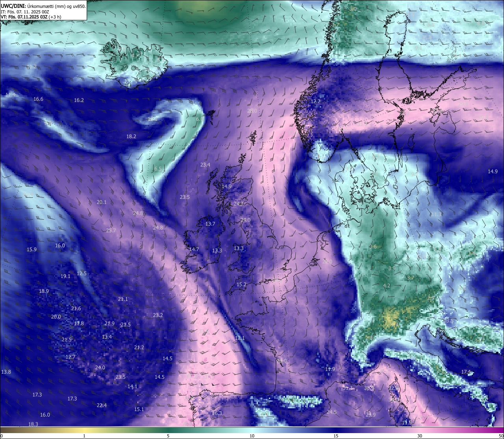Click the colorbar label '1'

[x=84, y=436]
